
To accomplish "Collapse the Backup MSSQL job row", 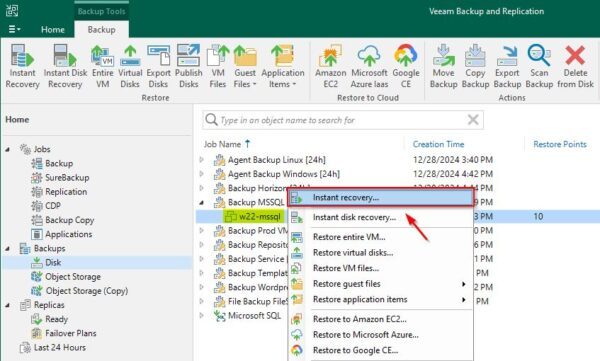I will tap(202, 202).
